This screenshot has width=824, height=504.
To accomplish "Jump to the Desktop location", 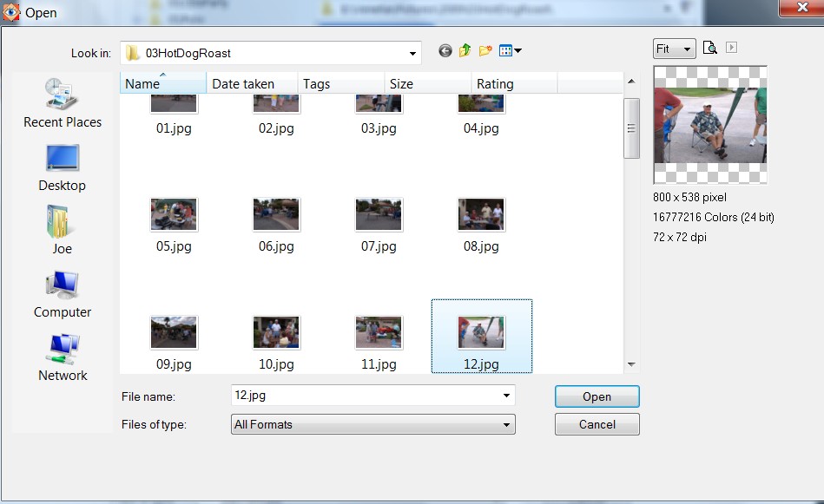I will [62, 168].
